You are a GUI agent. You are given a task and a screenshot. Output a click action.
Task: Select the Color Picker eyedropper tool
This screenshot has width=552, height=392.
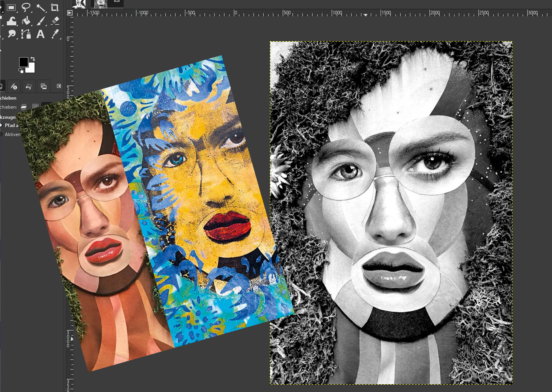[x=55, y=34]
